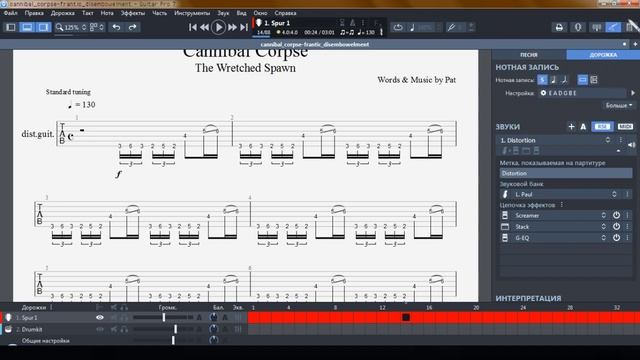640x360 pixels.
Task: Rewind to the previous bar
Action: point(204,27)
